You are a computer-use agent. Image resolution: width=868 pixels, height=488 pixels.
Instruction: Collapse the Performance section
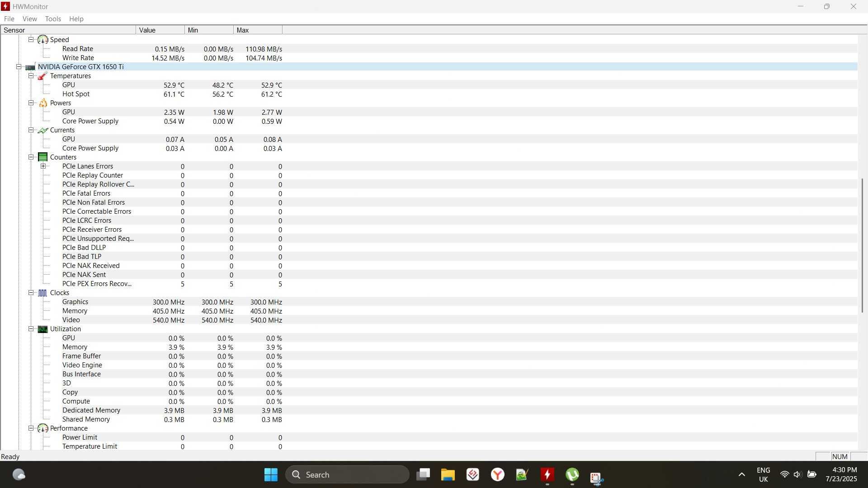tap(31, 428)
